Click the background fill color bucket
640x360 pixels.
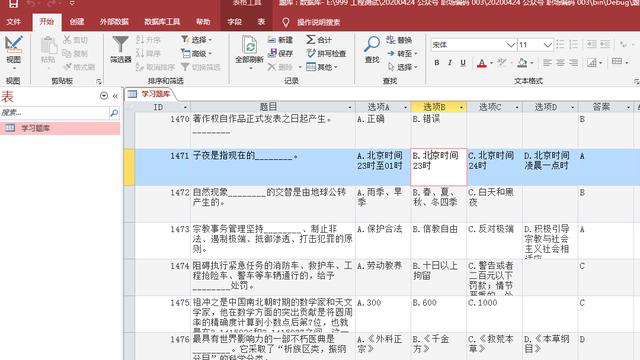522,62
